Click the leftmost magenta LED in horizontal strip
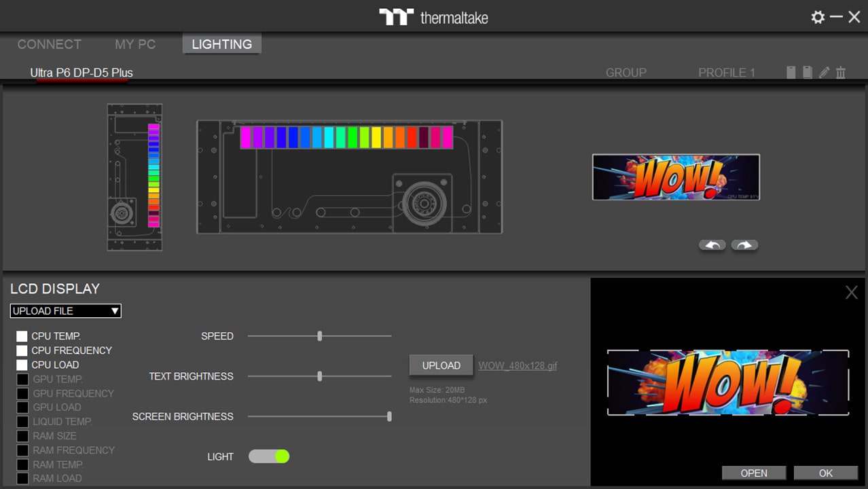Viewport: 868px width, 489px height. [246, 137]
